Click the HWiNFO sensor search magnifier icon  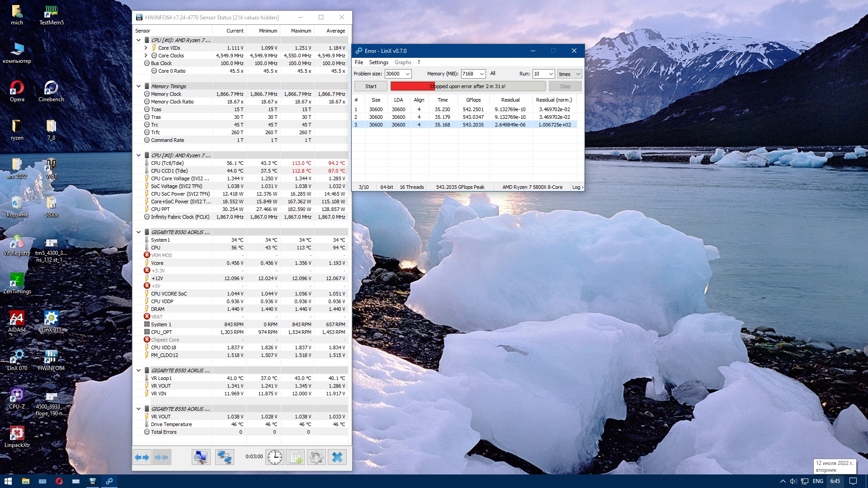click(201, 457)
